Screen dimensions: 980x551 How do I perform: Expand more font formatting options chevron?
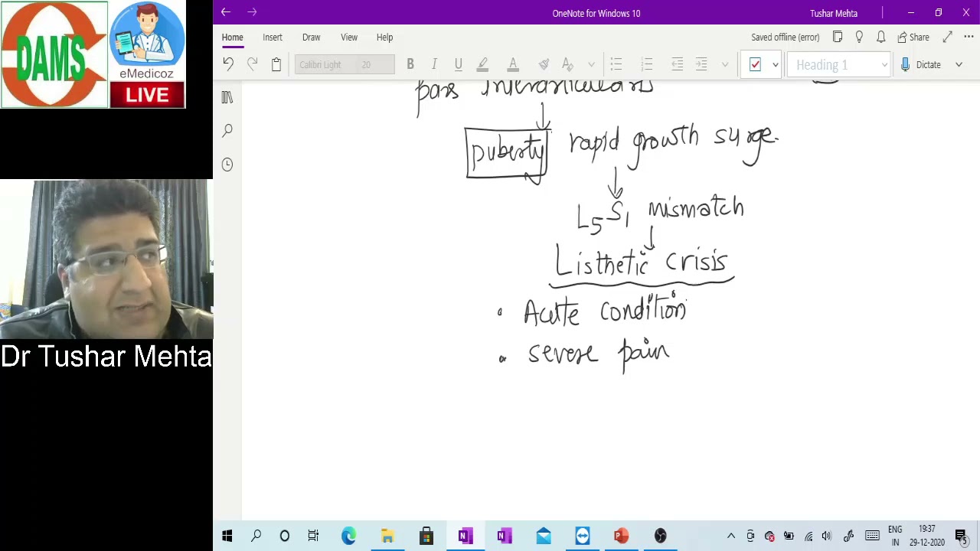coord(591,64)
